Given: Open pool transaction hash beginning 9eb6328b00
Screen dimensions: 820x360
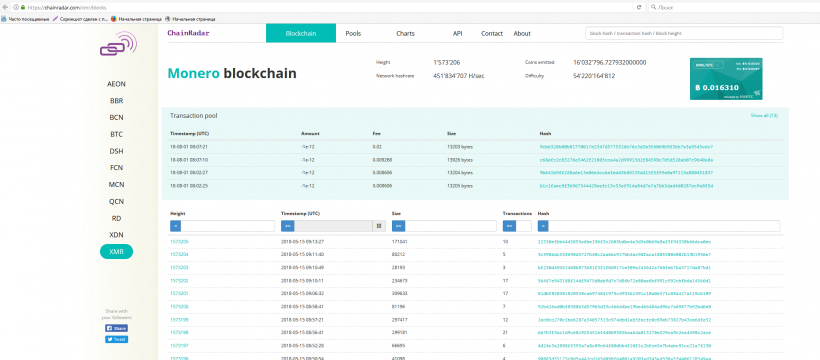Looking at the screenshot, I should coord(626,147).
